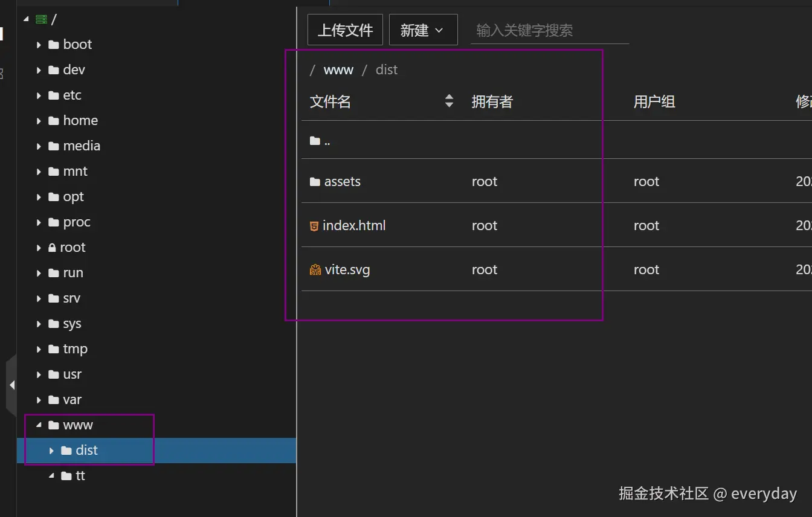The width and height of the screenshot is (812, 517).
Task: Click the lock icon beside root folder
Action: [x=52, y=248]
